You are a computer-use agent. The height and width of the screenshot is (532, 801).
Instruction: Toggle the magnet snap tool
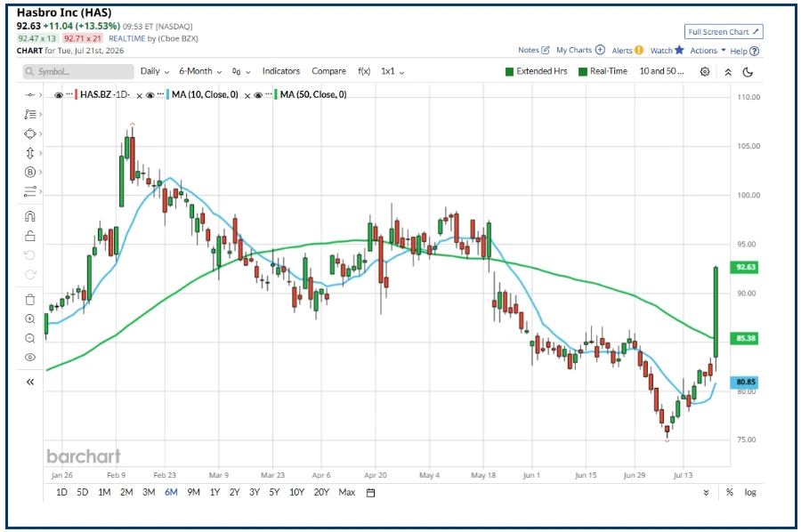(30, 216)
